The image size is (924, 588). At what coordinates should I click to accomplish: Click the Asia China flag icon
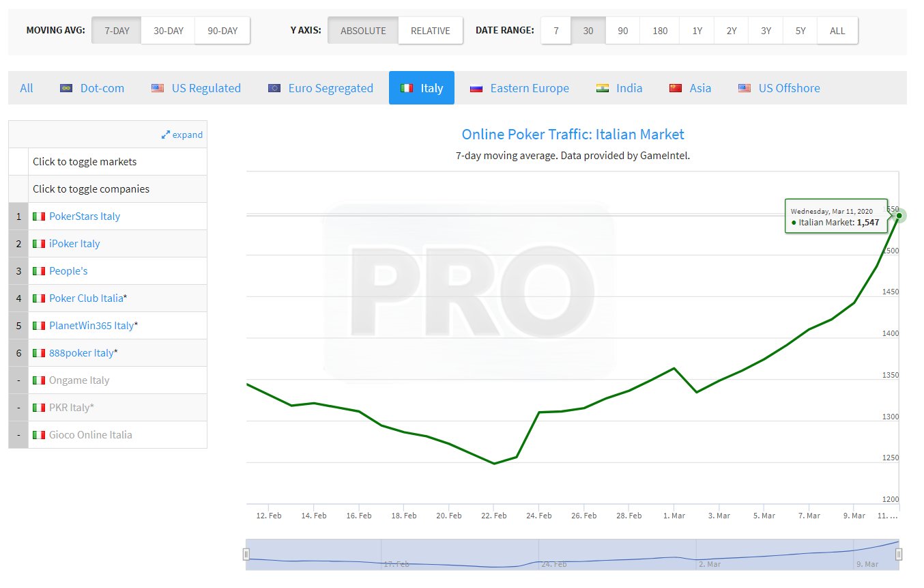coord(676,88)
